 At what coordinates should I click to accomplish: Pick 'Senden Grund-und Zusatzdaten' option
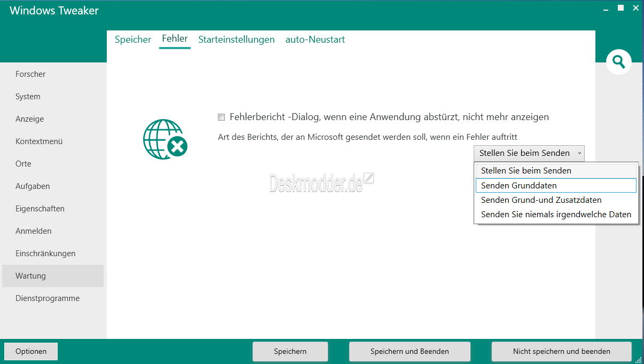point(556,200)
